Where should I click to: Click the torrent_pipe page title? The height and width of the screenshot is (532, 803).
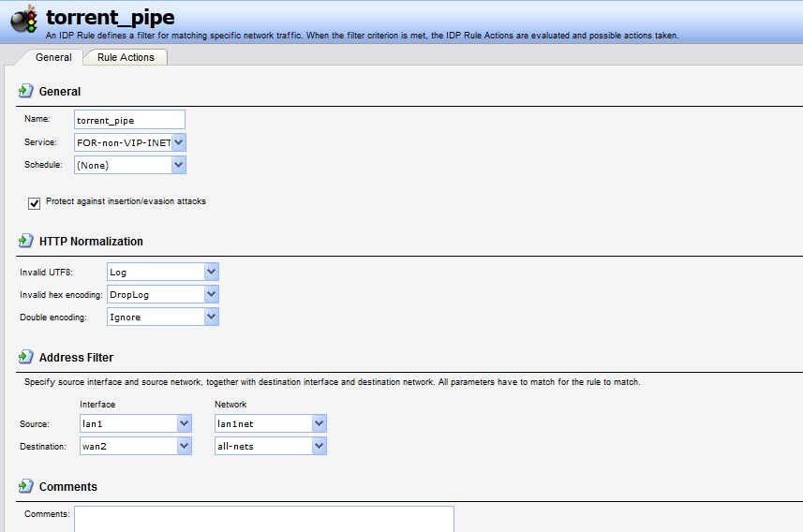point(110,17)
